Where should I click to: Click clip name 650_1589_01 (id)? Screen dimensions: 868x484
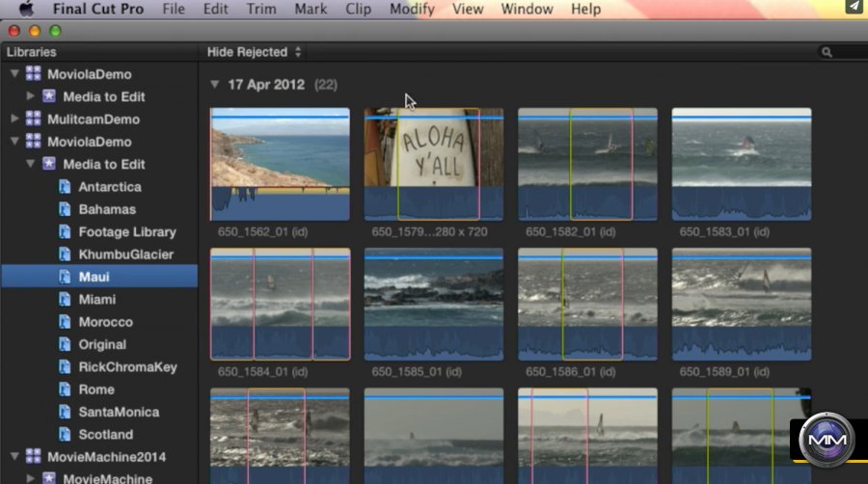click(x=724, y=372)
